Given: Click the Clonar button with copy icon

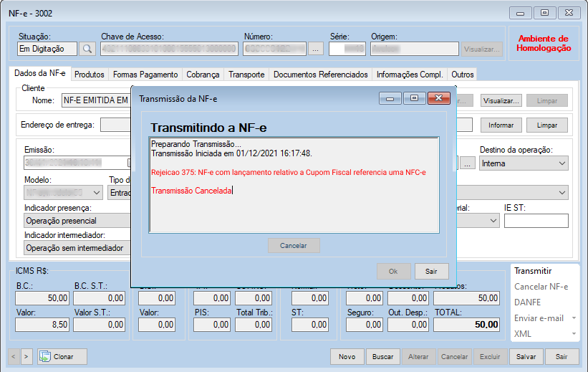Looking at the screenshot, I should point(62,356).
